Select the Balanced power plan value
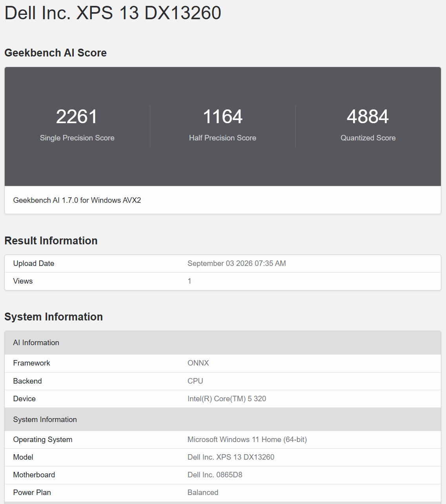This screenshot has width=446, height=504. coord(203,493)
